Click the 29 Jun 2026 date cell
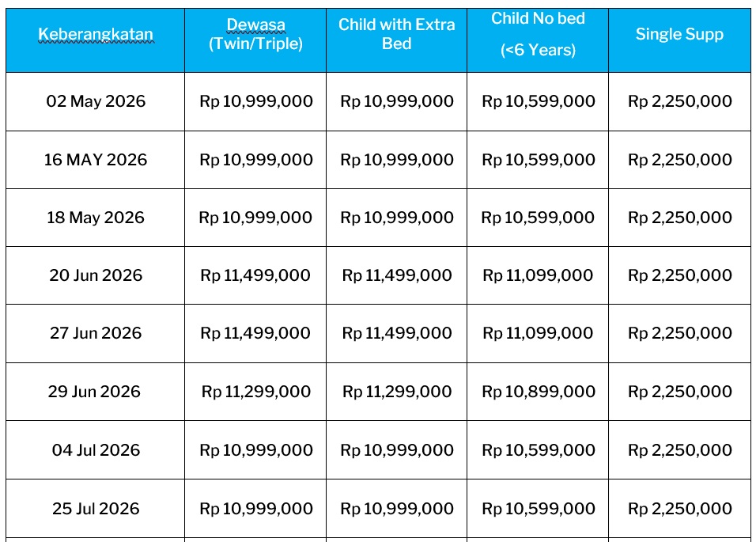Screen dimensions: 756x542 pyautogui.click(x=96, y=392)
